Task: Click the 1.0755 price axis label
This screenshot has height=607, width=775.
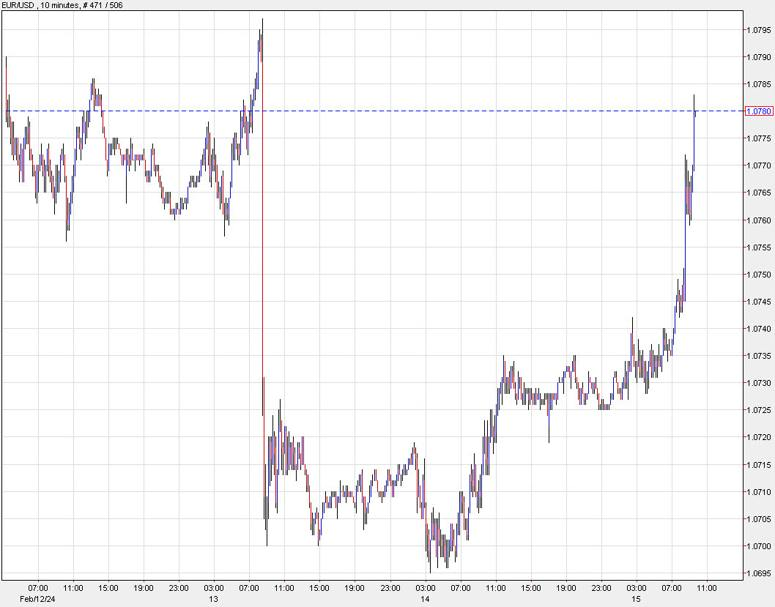Action: point(759,247)
